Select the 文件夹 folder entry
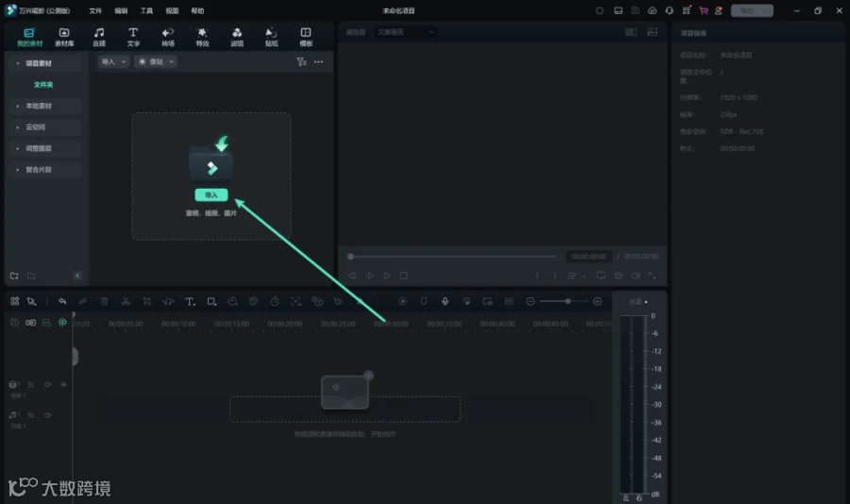The height and width of the screenshot is (504, 850). [x=43, y=85]
